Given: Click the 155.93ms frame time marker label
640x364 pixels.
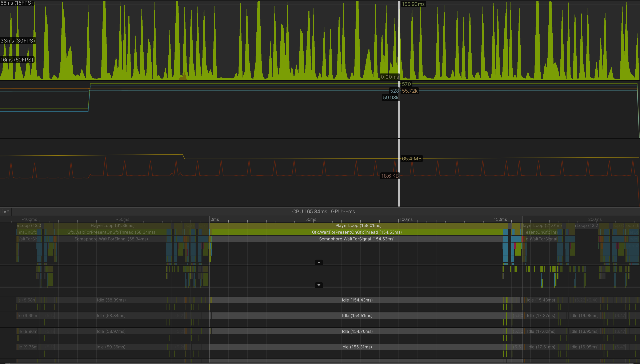Looking at the screenshot, I should (x=413, y=4).
